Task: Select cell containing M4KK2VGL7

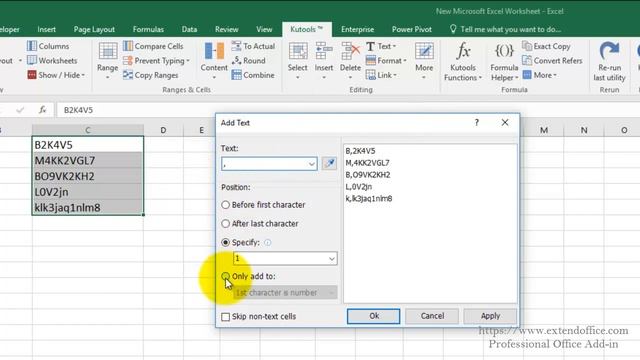Action: pos(88,160)
